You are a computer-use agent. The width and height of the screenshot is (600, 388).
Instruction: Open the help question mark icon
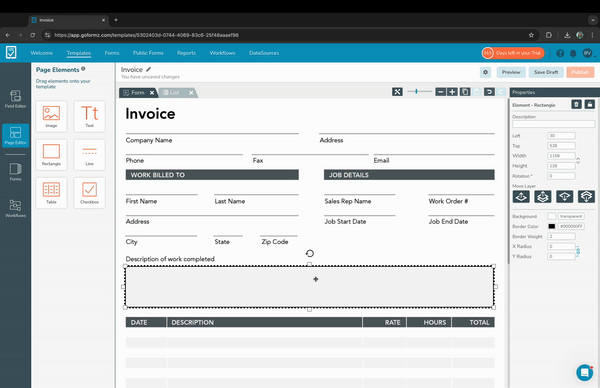coord(560,53)
